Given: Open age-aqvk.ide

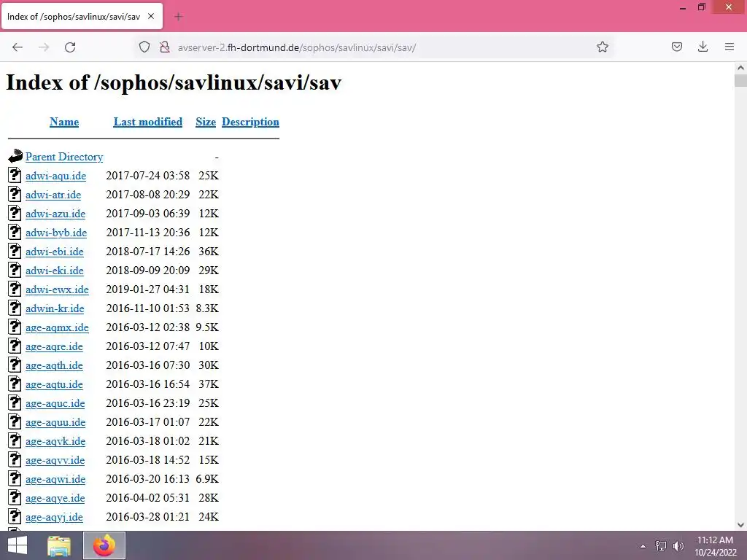Looking at the screenshot, I should tap(55, 441).
